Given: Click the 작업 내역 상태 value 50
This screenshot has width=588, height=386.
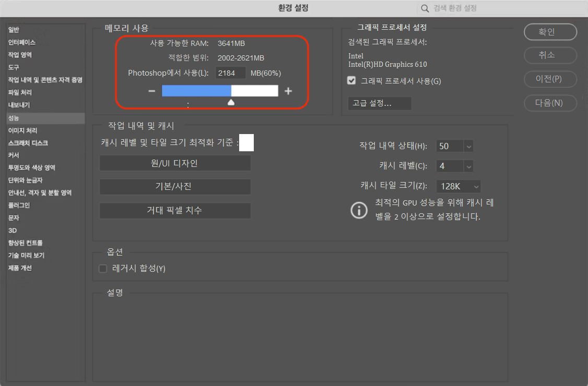Looking at the screenshot, I should click(x=450, y=146).
